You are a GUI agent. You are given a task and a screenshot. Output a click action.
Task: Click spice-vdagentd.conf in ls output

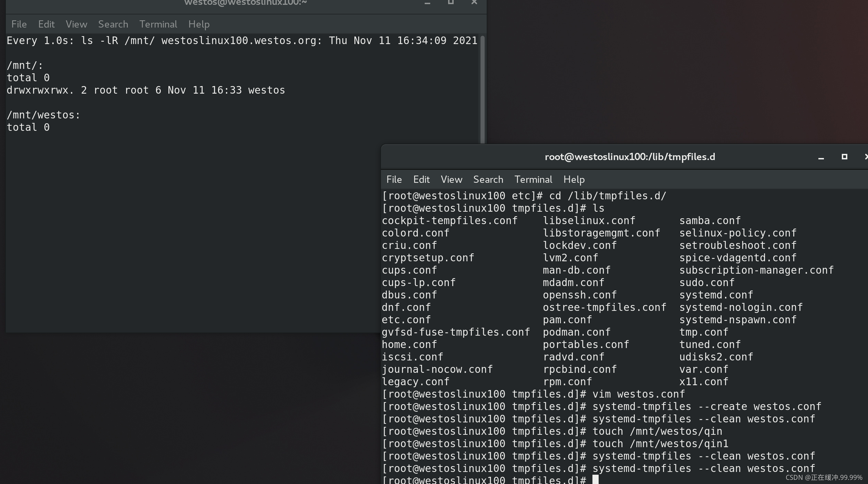[x=738, y=258]
